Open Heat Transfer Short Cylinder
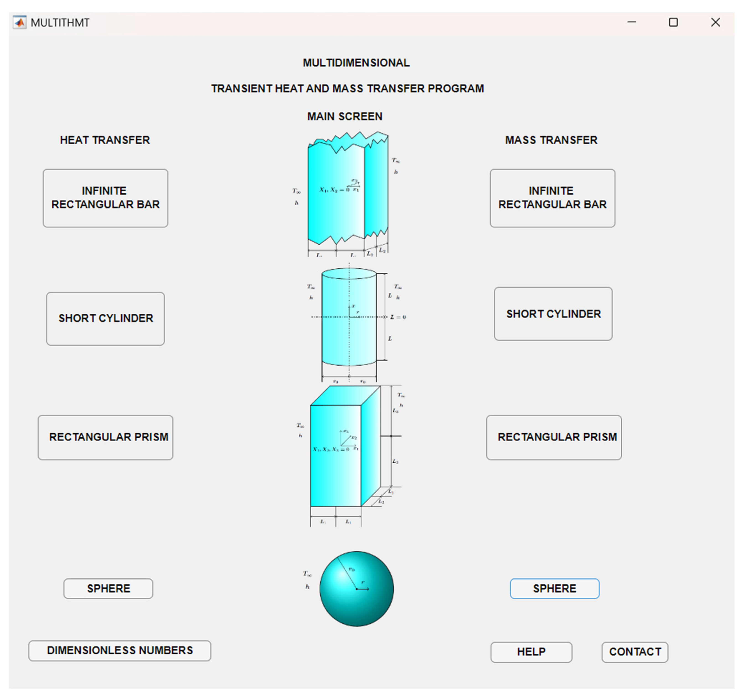 (105, 318)
